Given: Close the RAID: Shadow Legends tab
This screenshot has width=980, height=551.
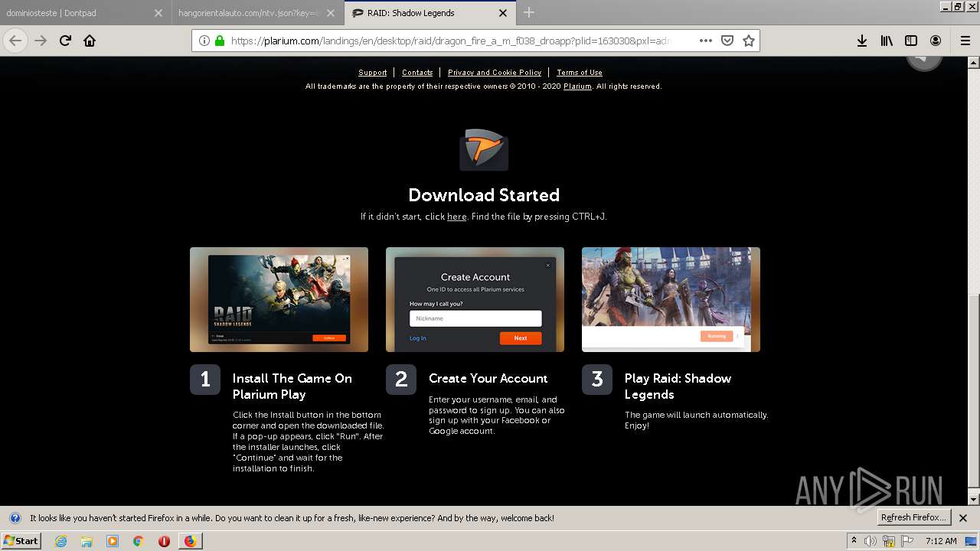Looking at the screenshot, I should coord(503,13).
